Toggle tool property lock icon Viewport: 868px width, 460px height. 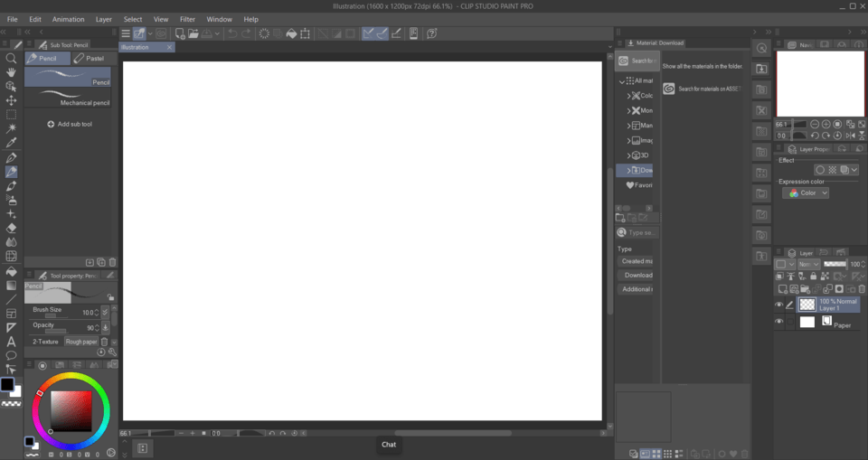[x=110, y=296]
